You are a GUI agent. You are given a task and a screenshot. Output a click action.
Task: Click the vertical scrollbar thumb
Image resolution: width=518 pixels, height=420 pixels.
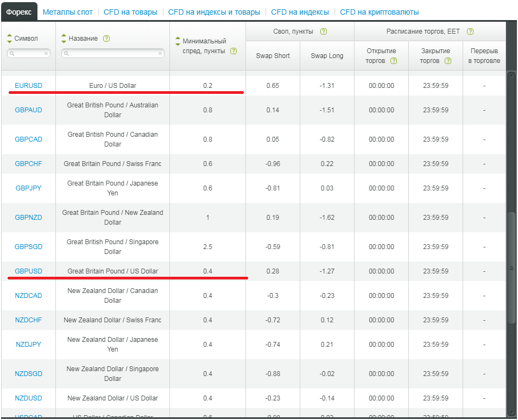point(511,268)
